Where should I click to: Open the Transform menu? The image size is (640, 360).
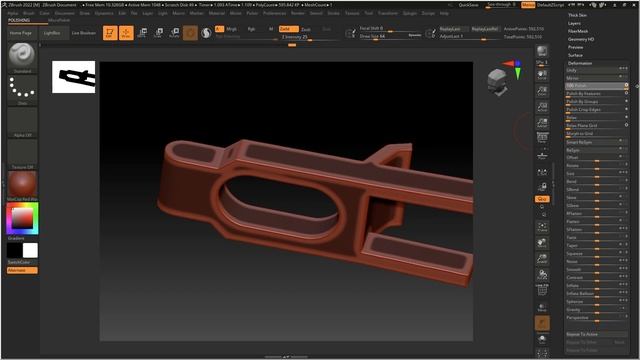(x=387, y=13)
